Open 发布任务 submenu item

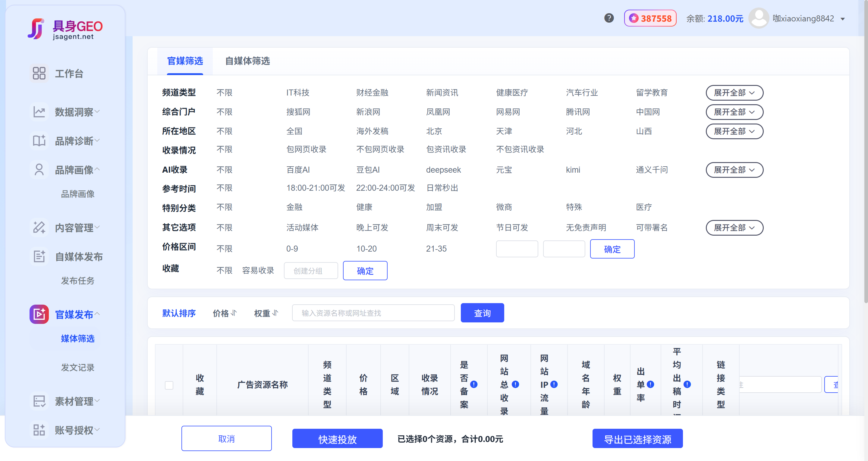[x=78, y=281]
